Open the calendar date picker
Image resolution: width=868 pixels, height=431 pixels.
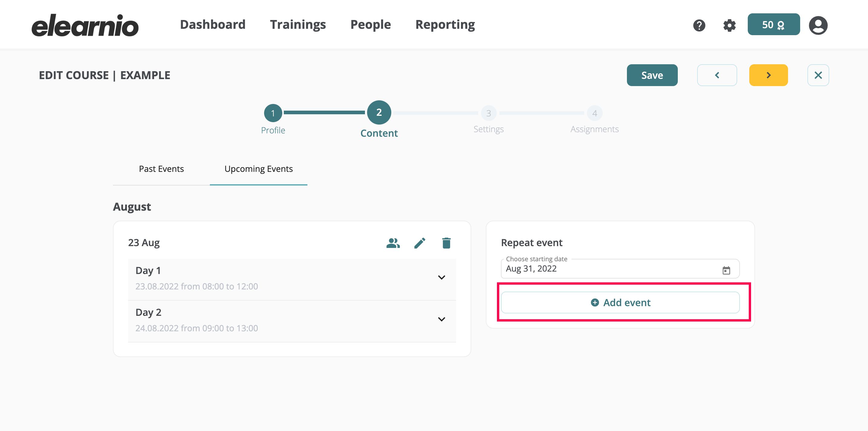[x=726, y=270]
